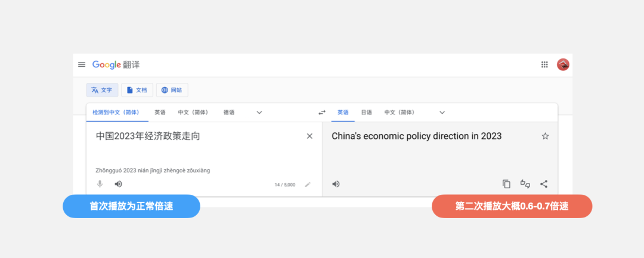Copy the translation to clipboard
The height and width of the screenshot is (258, 644).
[x=506, y=184]
